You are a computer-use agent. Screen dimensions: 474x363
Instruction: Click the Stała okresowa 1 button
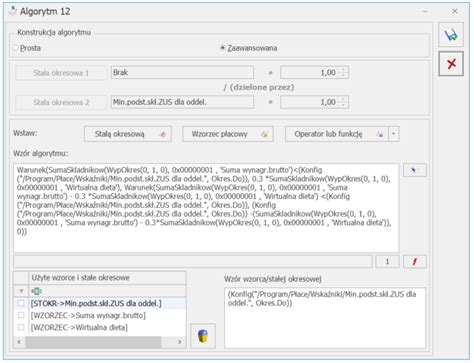(61, 73)
